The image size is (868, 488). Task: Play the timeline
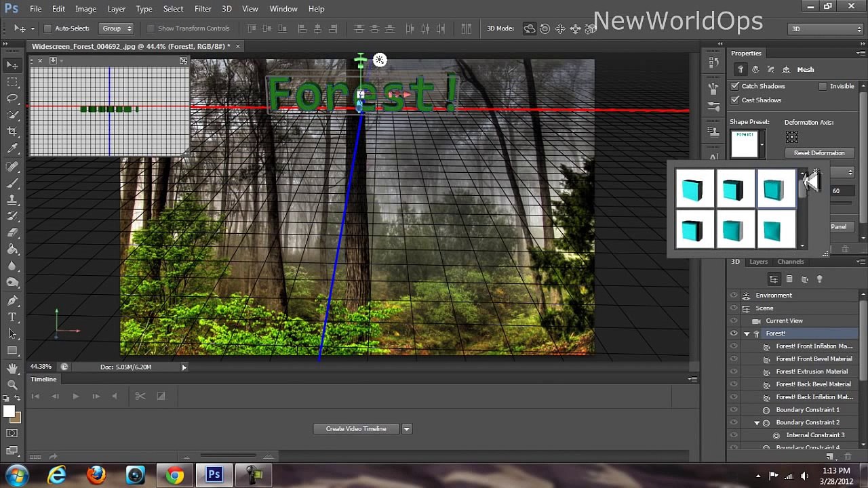point(76,396)
